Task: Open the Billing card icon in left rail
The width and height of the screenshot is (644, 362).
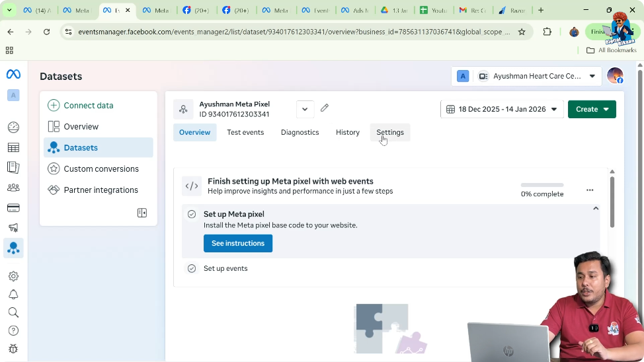Action: (x=13, y=208)
